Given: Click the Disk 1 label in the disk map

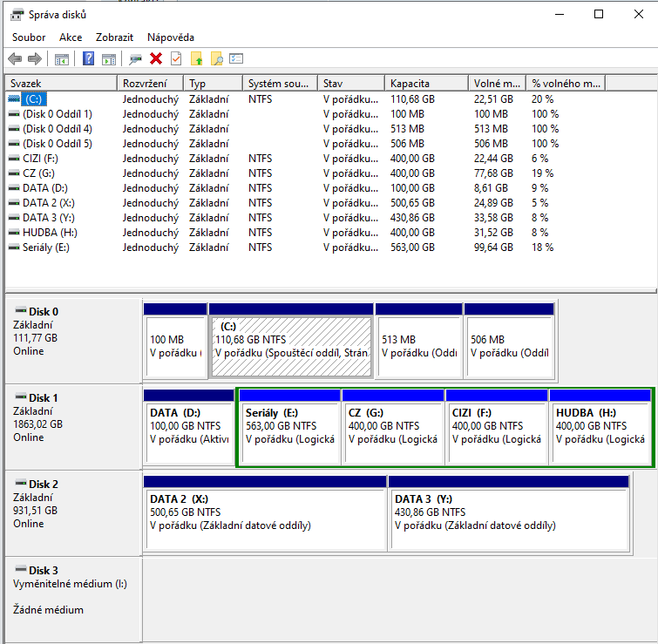Looking at the screenshot, I should pos(44,397).
